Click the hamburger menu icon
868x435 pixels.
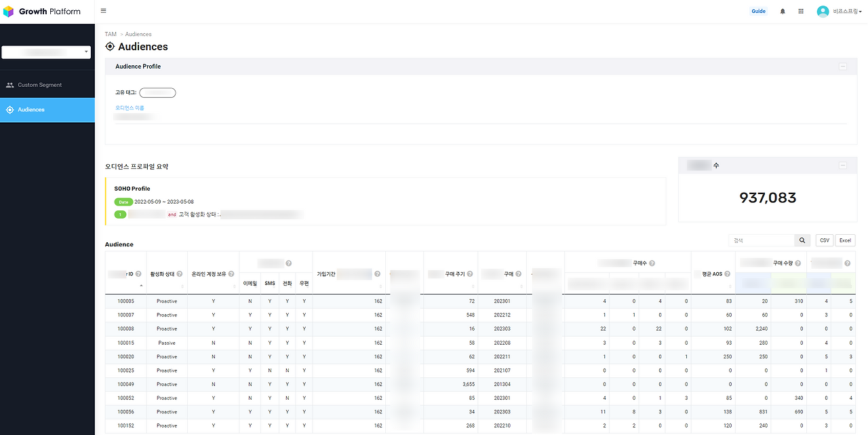[x=102, y=10]
